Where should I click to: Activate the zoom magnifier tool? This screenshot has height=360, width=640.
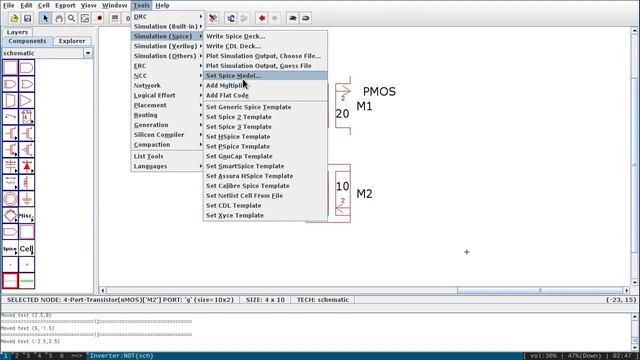(71, 18)
